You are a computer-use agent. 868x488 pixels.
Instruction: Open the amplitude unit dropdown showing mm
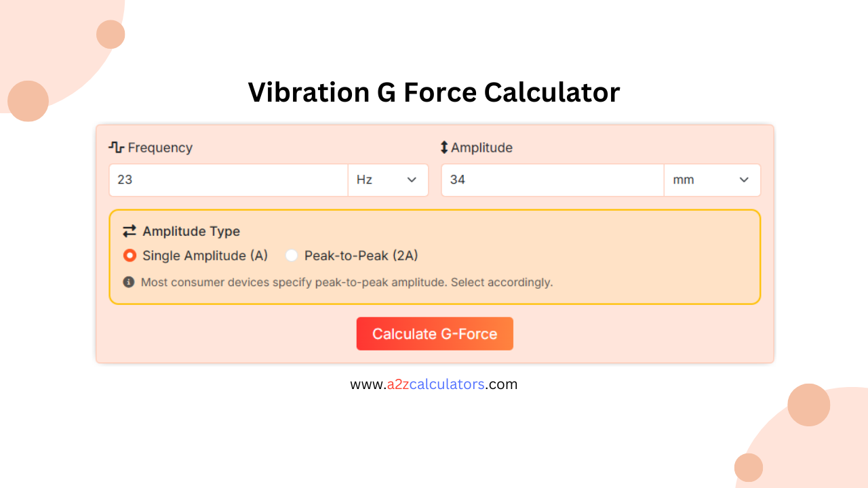click(712, 180)
